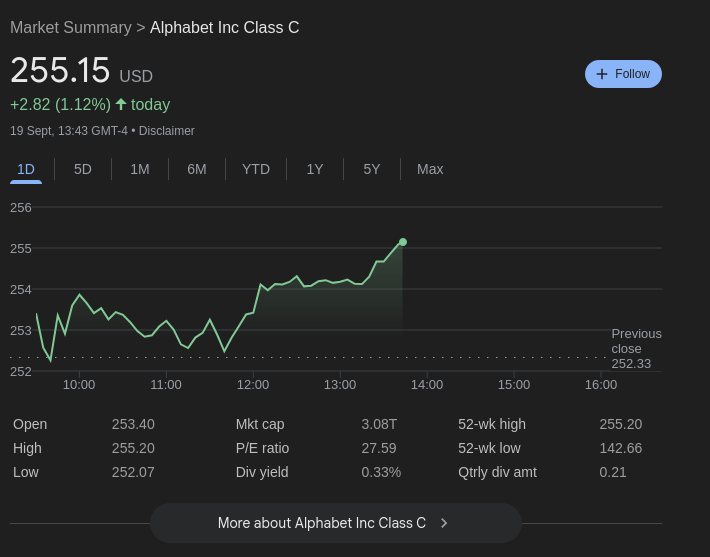The width and height of the screenshot is (710, 557).
Task: Switch the chart to 1Y
Action: point(315,169)
